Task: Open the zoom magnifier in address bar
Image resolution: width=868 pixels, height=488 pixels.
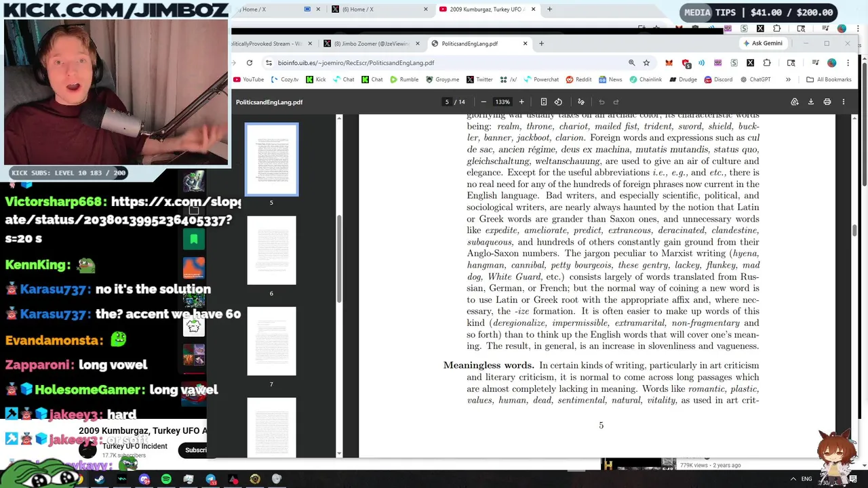Action: pos(631,62)
